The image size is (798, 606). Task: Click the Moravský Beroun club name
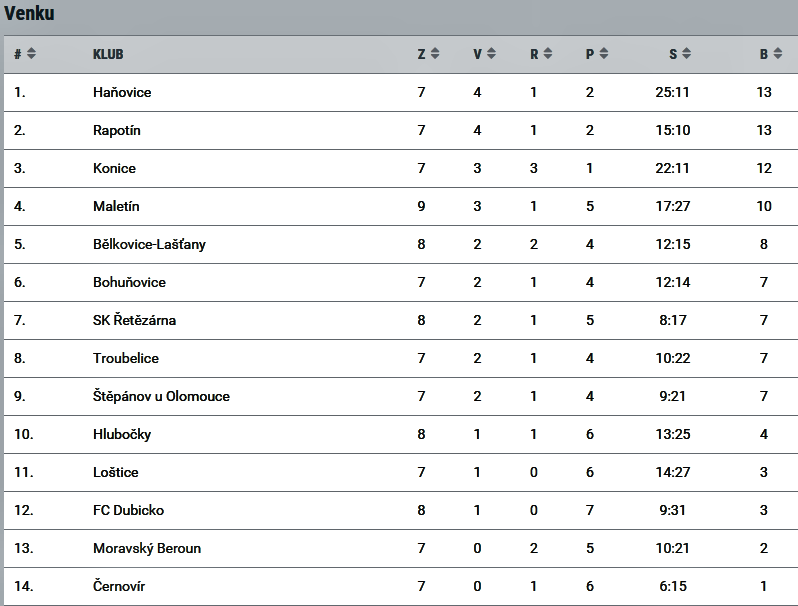point(147,548)
